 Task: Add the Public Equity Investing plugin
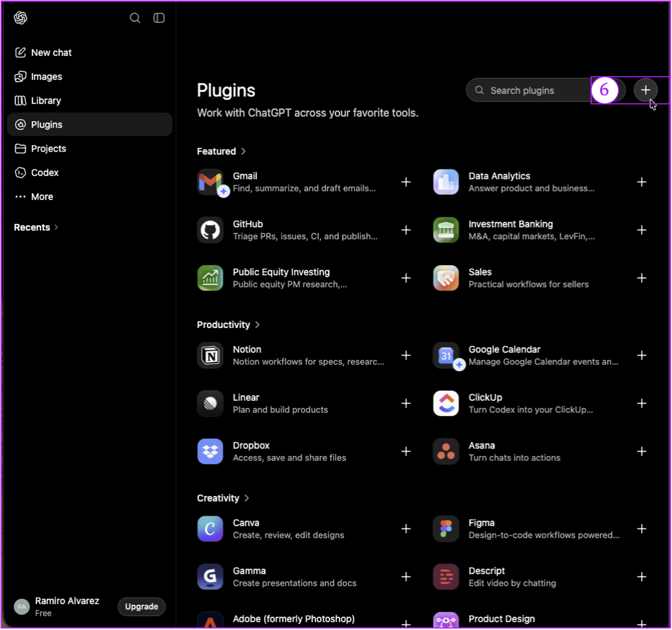[406, 278]
